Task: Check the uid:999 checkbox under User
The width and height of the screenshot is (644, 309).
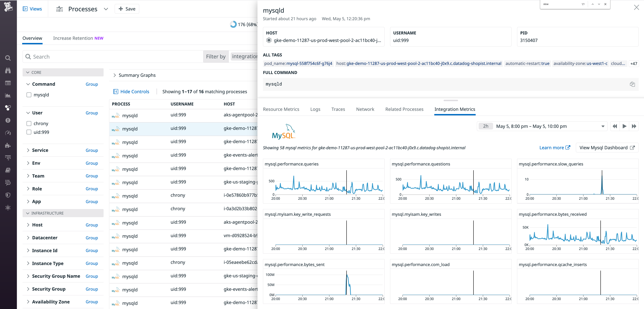Action: pos(29,132)
